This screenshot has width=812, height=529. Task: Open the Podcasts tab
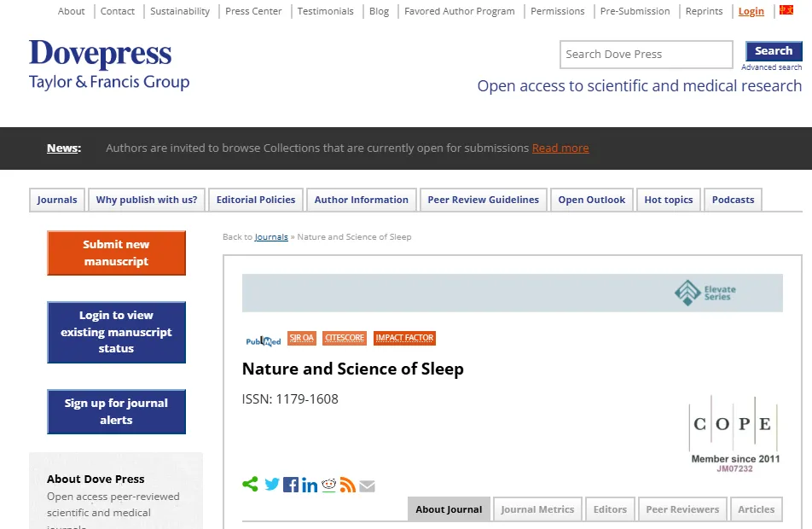733,200
